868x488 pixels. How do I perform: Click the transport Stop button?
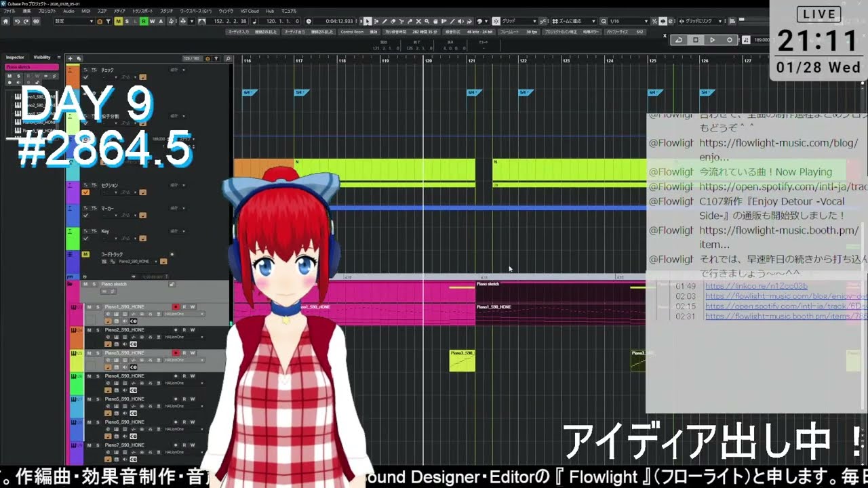695,40
